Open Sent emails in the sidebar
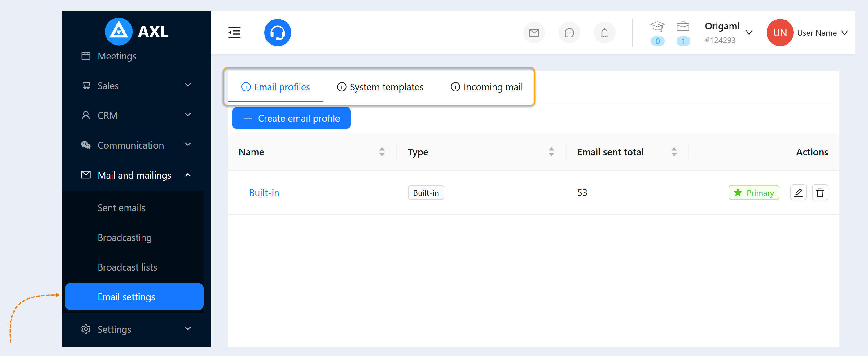This screenshot has height=356, width=868. 134,208
